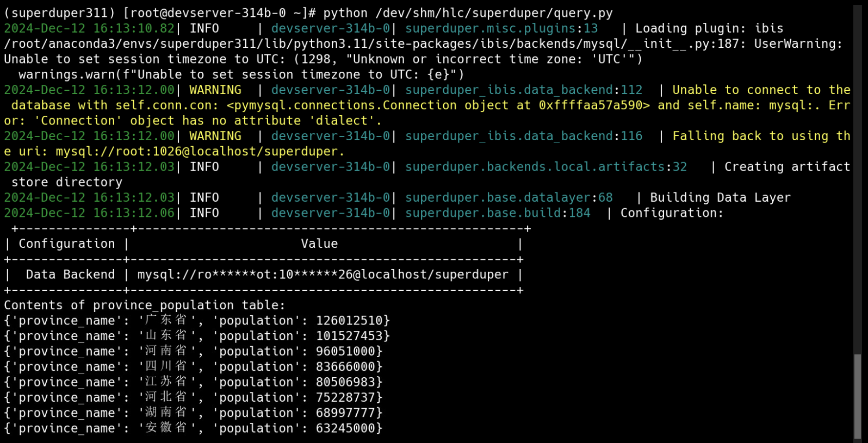This screenshot has width=868, height=443.
Task: Click the province name '河南省'
Action: tap(166, 351)
